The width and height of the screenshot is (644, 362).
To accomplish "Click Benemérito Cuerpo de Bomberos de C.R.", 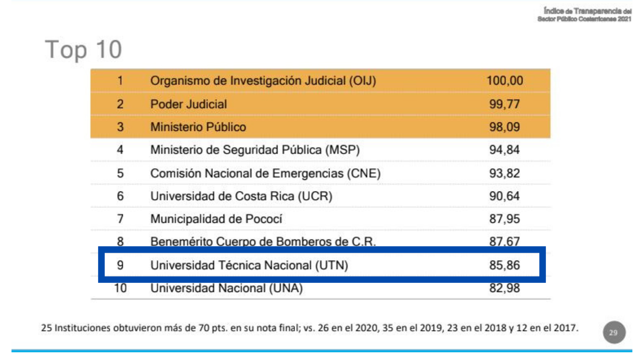I will [x=263, y=241].
